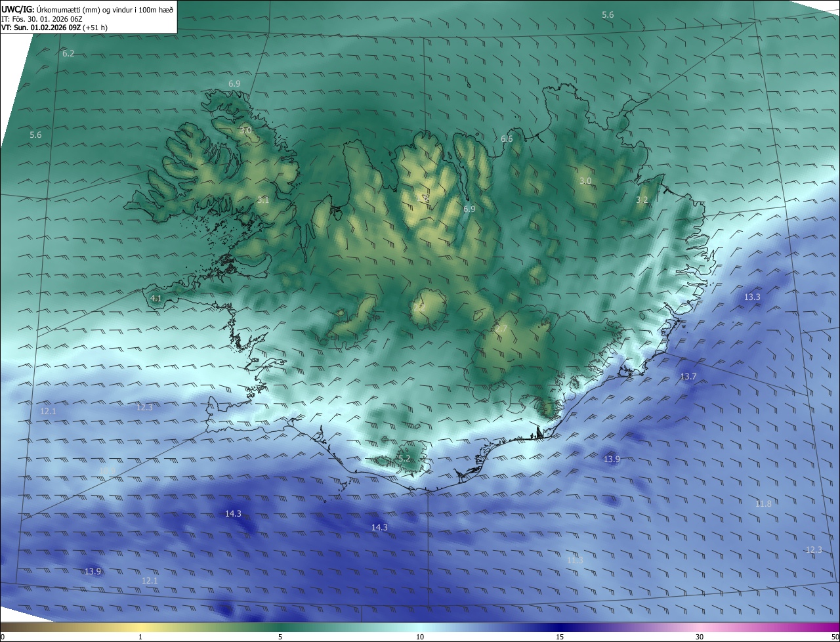This screenshot has height=642, width=840.
Task: Click the colour scale tick label 10
Action: point(420,637)
